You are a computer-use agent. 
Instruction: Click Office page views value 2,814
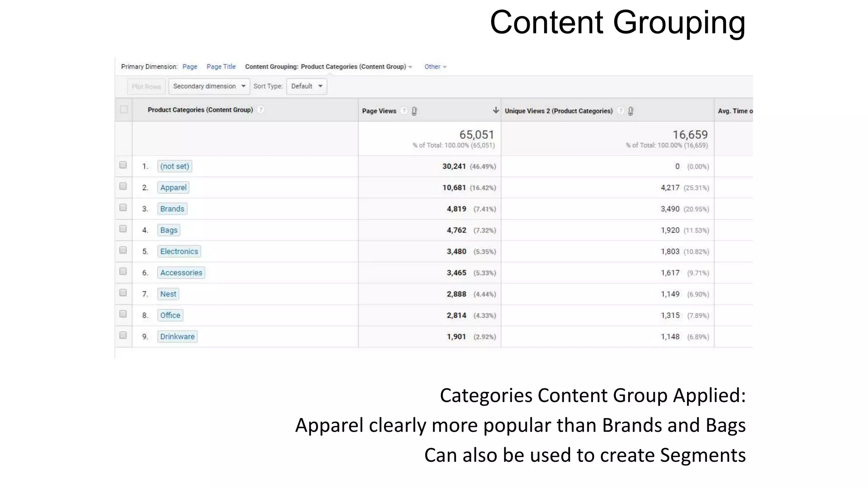[x=456, y=315]
